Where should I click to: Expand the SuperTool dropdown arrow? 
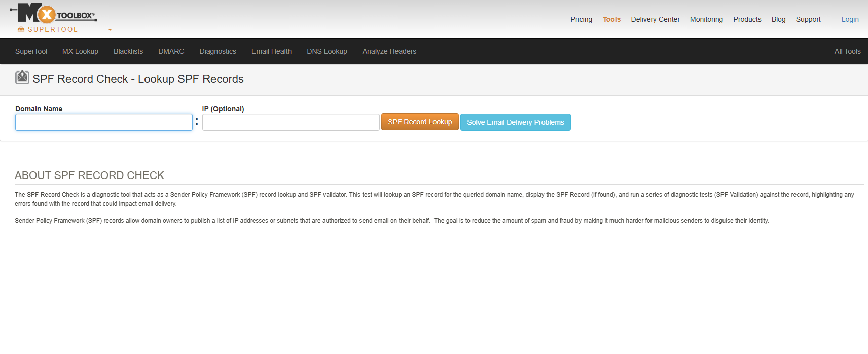coord(110,30)
